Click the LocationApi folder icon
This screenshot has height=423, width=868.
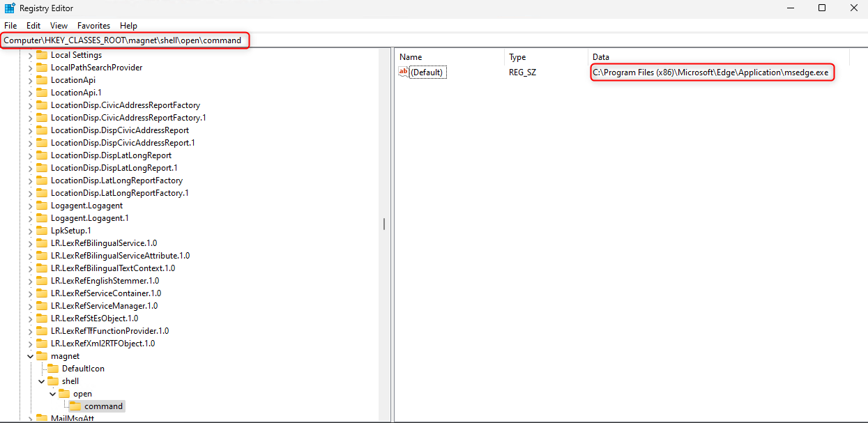[40, 79]
